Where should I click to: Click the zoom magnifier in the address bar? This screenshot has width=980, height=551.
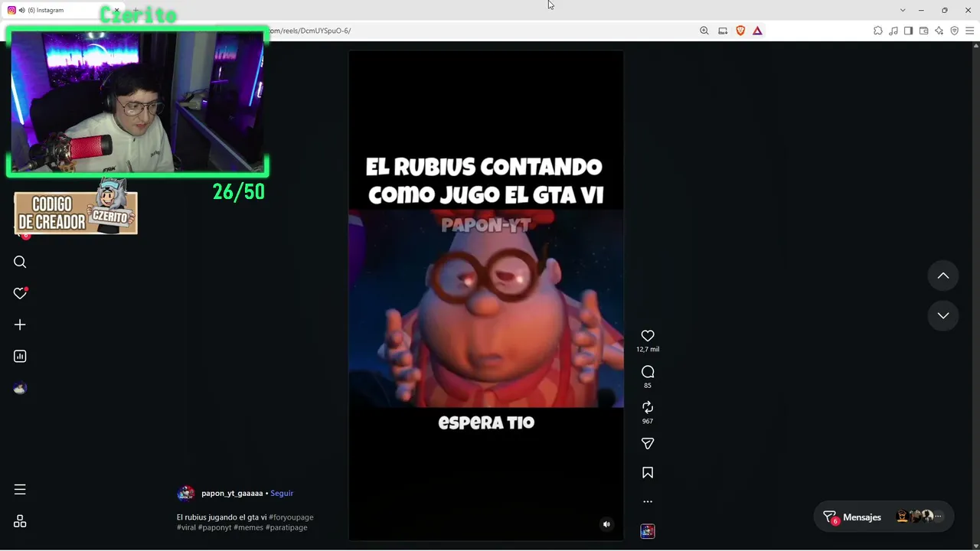pos(704,31)
